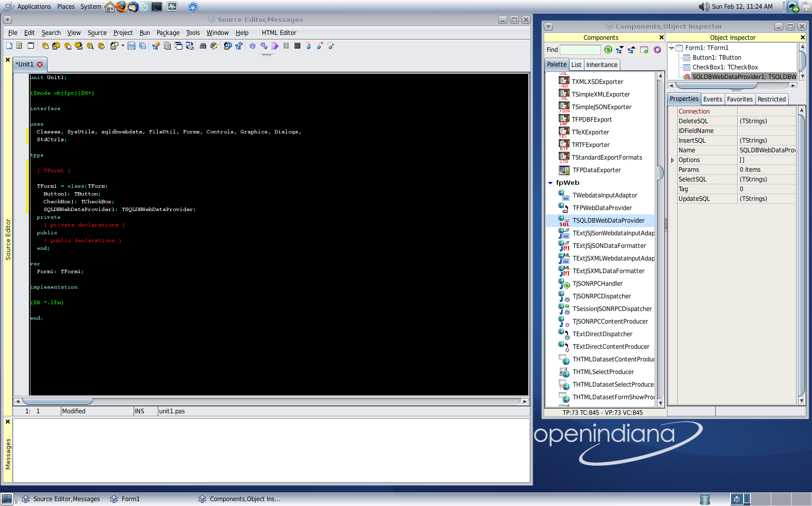The width and height of the screenshot is (812, 506).
Task: Click the Connection property row
Action: tap(736, 112)
